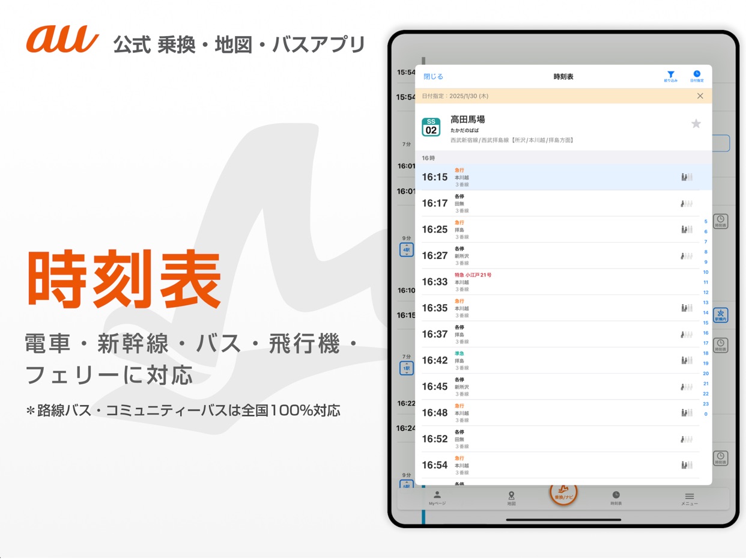Switch to the Myページ tab
Image resolution: width=746 pixels, height=560 pixels.
438,496
